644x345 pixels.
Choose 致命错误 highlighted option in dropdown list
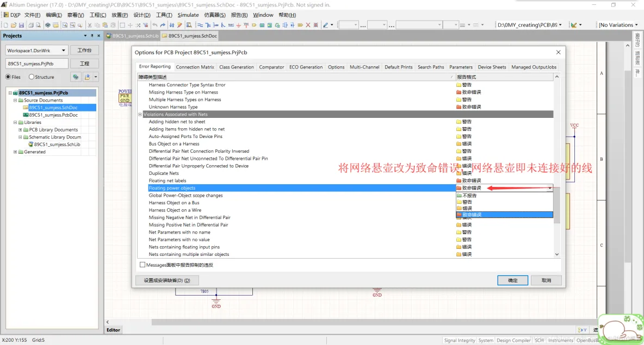504,215
